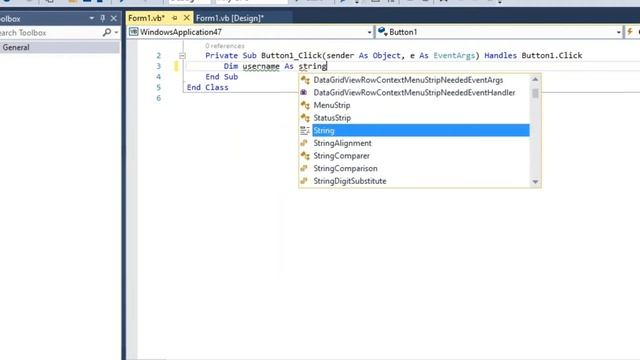
Task: Click the StringAlignment enum icon
Action: 304,143
